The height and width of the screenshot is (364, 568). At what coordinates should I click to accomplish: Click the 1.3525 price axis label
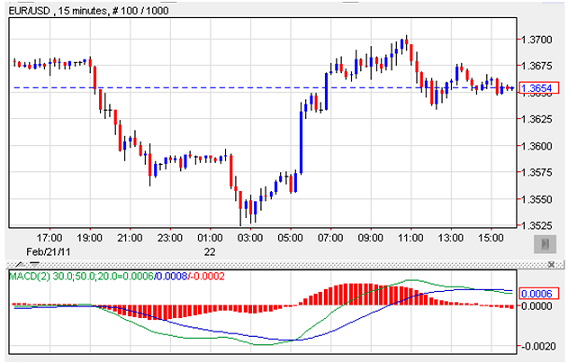pyautogui.click(x=536, y=226)
